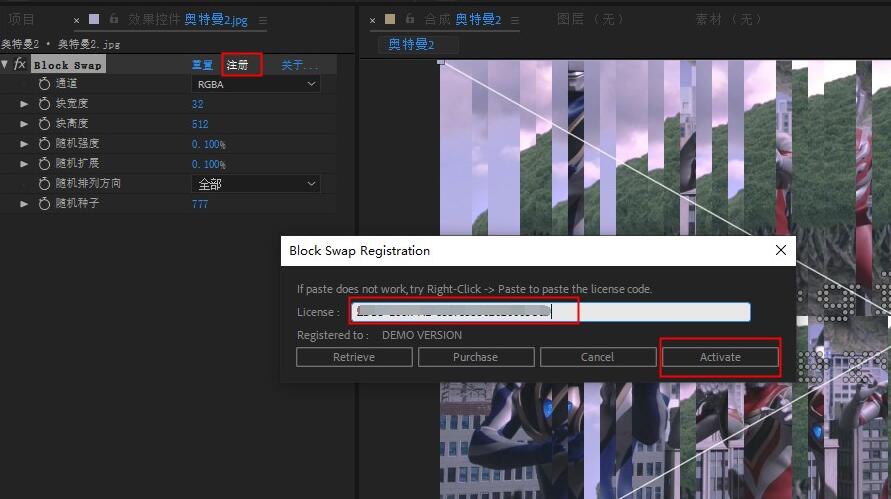Image resolution: width=891 pixels, height=499 pixels.
Task: Close the composition panel with ×
Action: click(372, 20)
